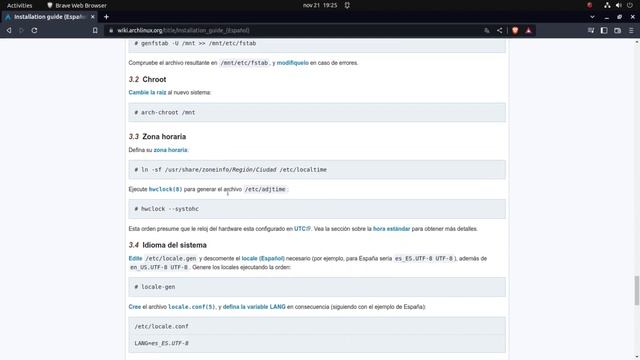Click the notification bell icon in top bar
Viewport: 640px width, 360px height.
(347, 5)
